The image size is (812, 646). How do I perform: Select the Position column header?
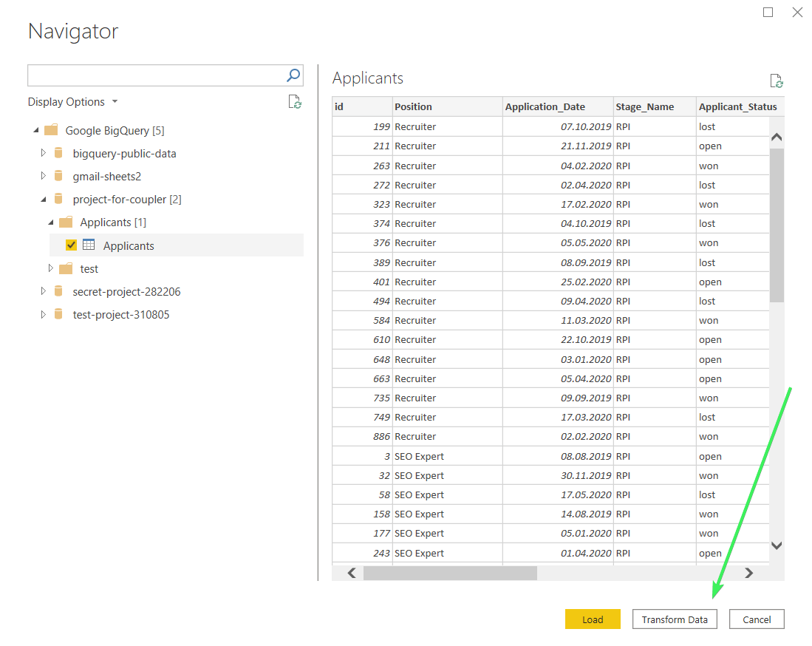(x=448, y=106)
